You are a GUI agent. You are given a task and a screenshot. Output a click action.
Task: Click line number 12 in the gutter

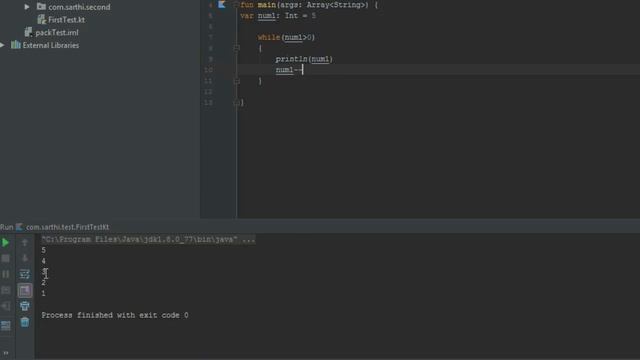coord(208,92)
